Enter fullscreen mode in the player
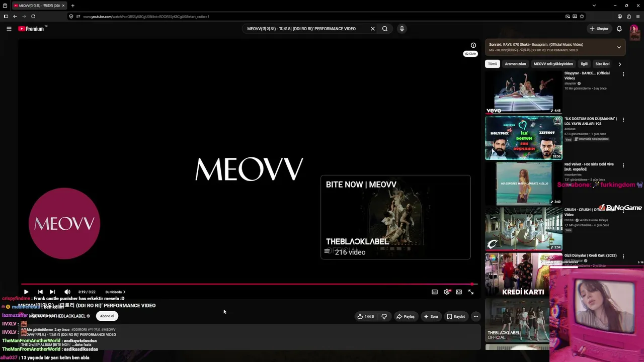The height and width of the screenshot is (362, 644). (471, 292)
